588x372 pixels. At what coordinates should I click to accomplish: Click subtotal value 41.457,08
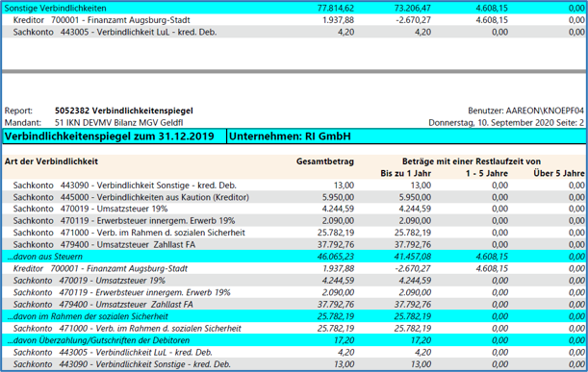click(x=413, y=257)
